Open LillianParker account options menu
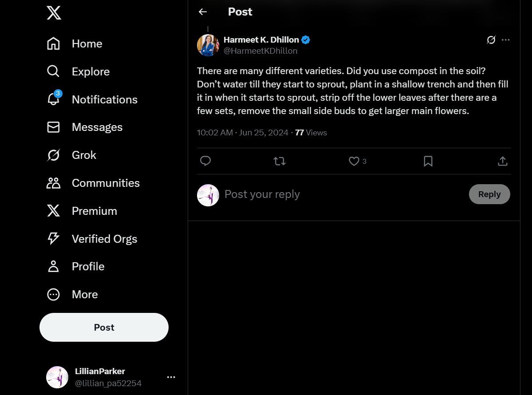532x395 pixels. pos(171,377)
